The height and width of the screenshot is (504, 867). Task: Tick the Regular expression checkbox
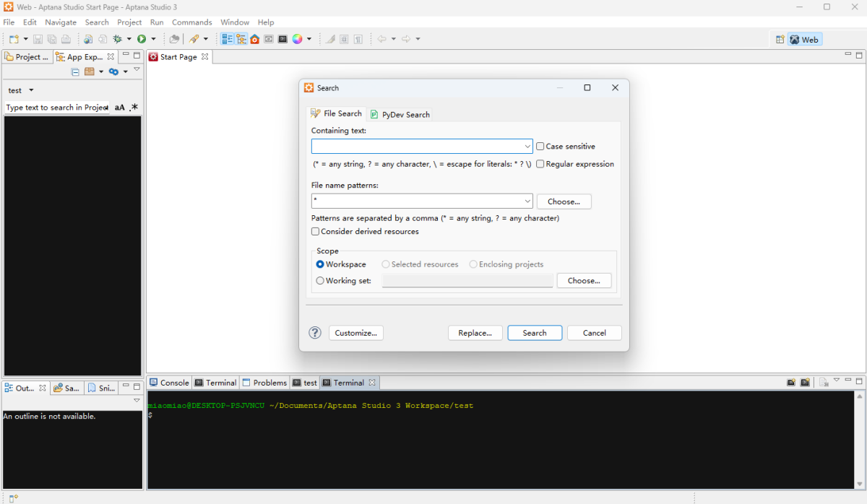540,165
